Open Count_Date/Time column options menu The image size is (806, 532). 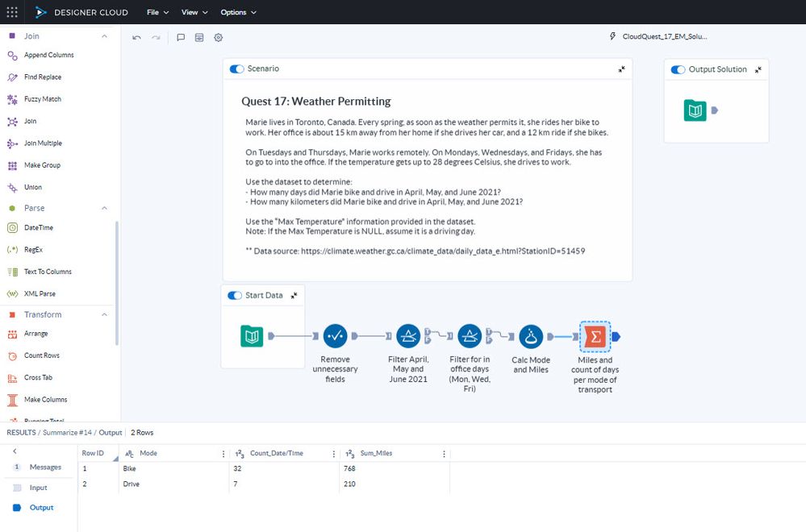(x=333, y=454)
